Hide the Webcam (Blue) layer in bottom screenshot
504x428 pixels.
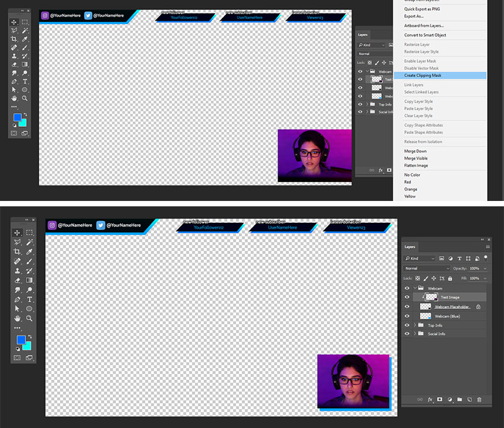(x=407, y=316)
